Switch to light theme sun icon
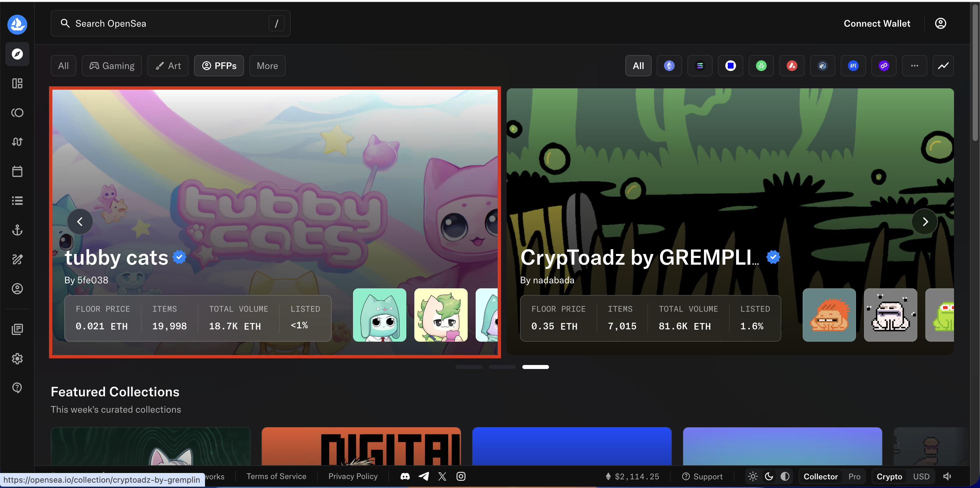The width and height of the screenshot is (980, 488). [753, 476]
